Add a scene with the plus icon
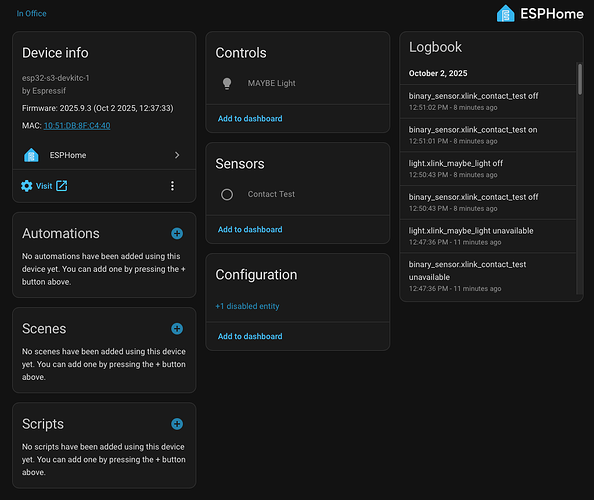 click(177, 328)
